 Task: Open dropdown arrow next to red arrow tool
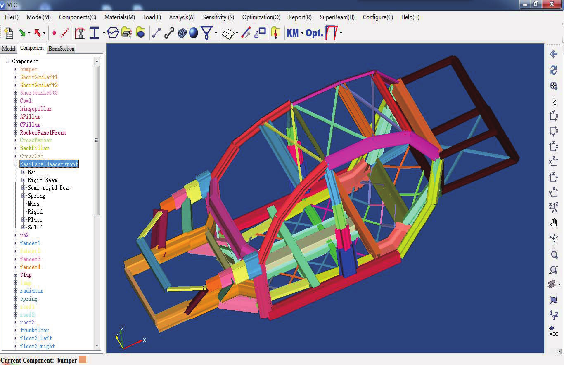tap(44, 33)
